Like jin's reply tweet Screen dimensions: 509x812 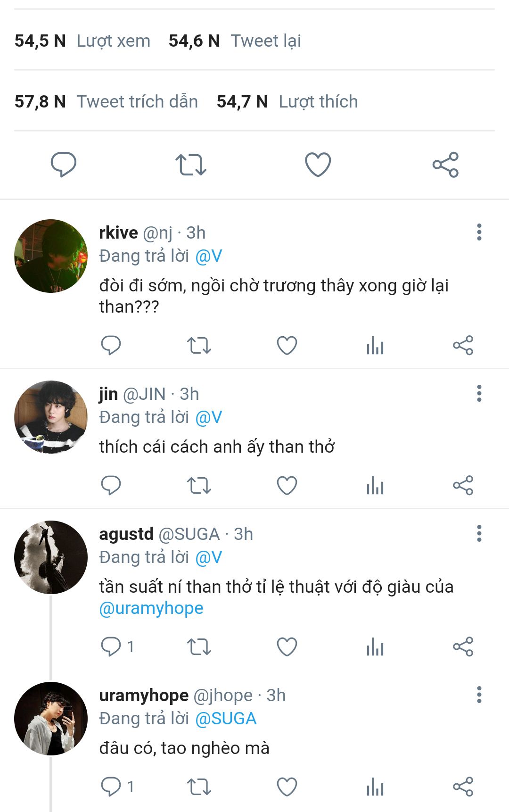click(x=287, y=485)
